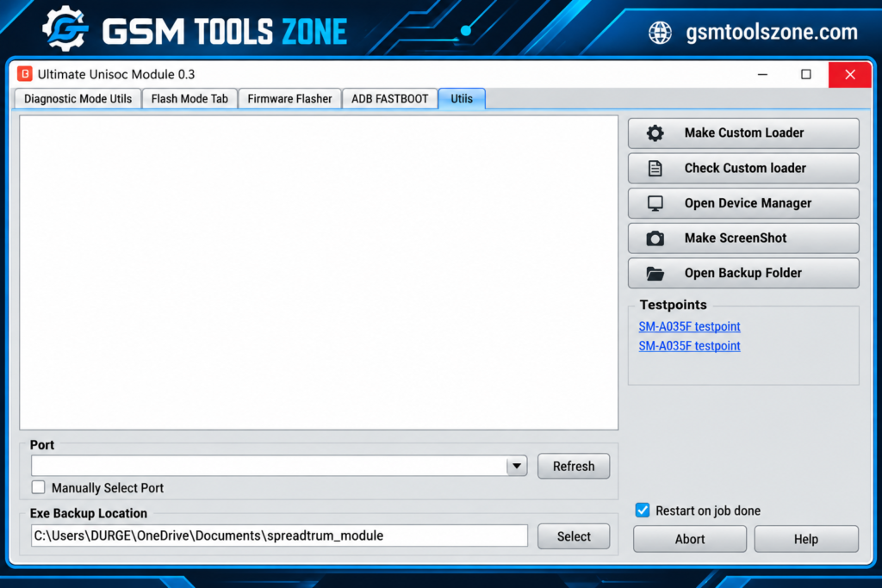Select the Utils tab
This screenshot has width=882, height=588.
pos(462,99)
